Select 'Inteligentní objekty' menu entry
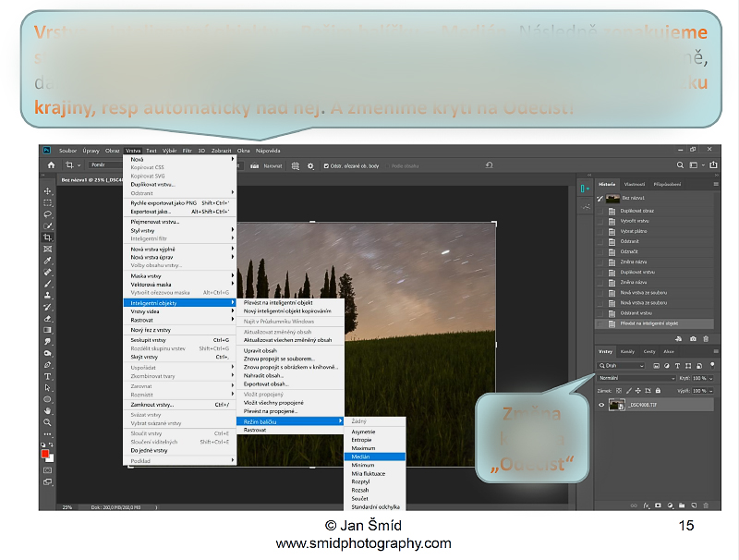Screen dimensions: 739x560 click(179, 302)
